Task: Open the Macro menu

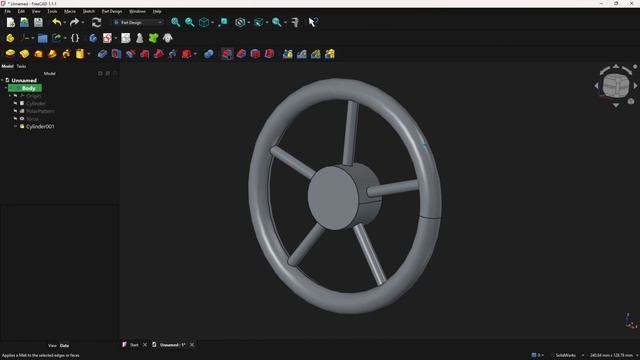Action: (70, 11)
